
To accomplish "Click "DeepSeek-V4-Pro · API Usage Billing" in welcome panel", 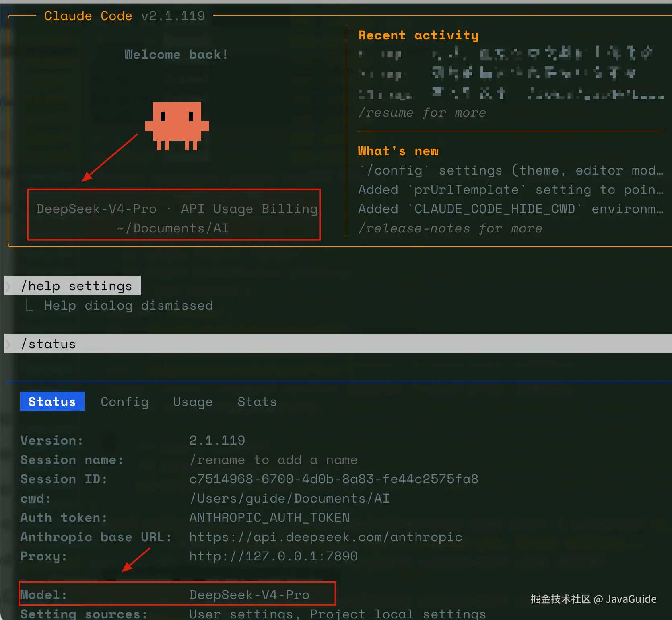I will point(177,209).
